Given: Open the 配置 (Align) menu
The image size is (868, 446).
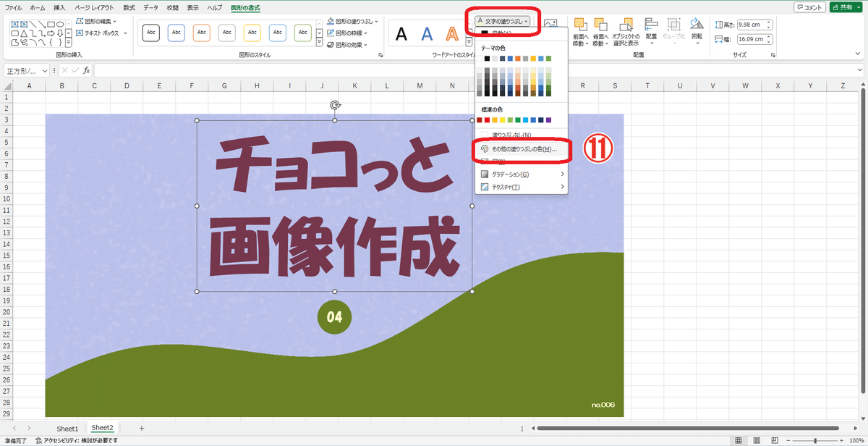Looking at the screenshot, I should click(651, 32).
